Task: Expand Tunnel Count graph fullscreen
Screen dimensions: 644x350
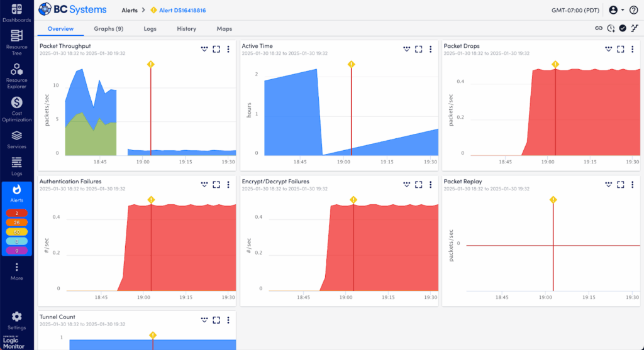Action: (x=216, y=320)
